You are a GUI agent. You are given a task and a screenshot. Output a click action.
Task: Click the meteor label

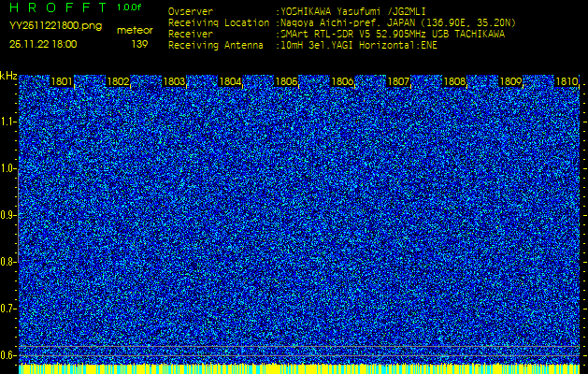click(135, 30)
